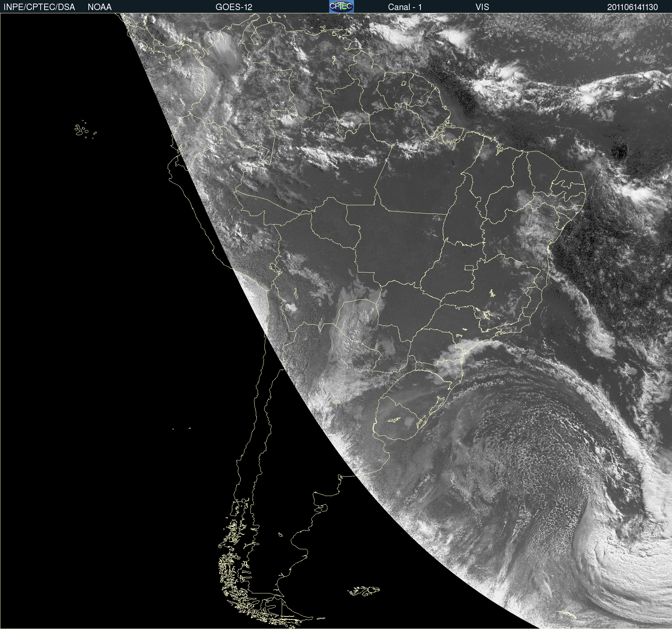Viewport: 672px width, 629px height.
Task: Click the CPTEC logo in header
Action: coord(341,6)
